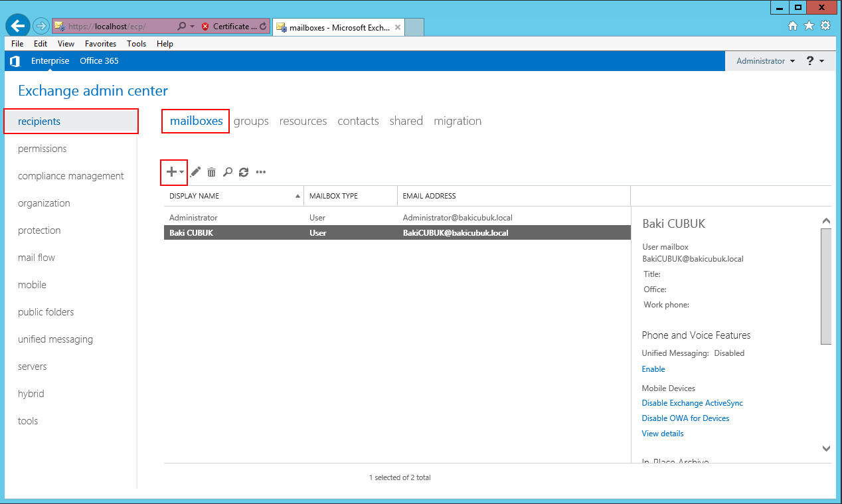
Task: Select the Baki CUBUK mailbox row
Action: [397, 233]
